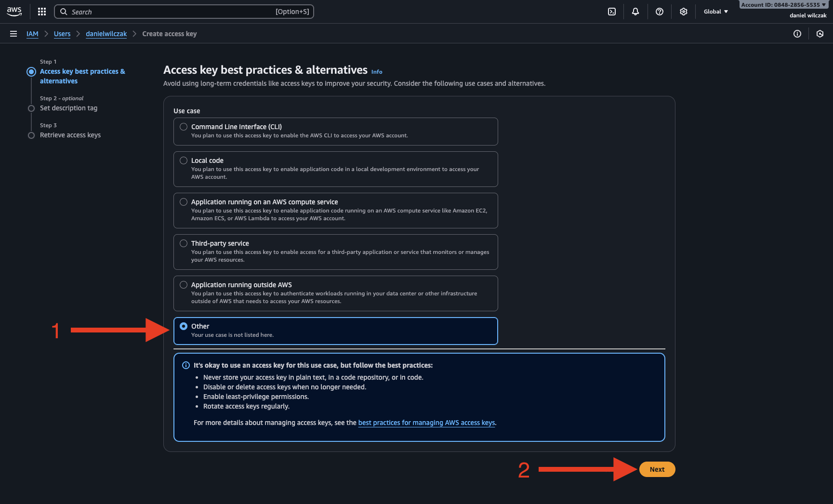Open the info panel icon at right
The image size is (833, 504).
797,34
